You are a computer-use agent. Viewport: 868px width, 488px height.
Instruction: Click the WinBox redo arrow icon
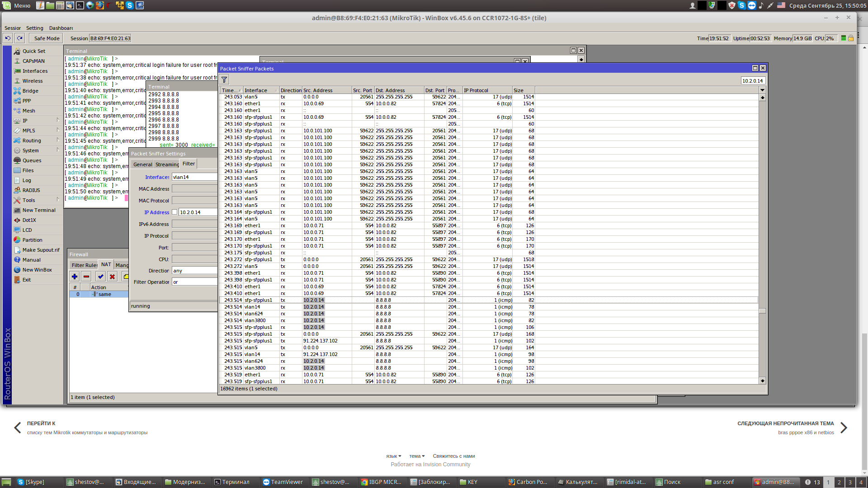click(19, 38)
